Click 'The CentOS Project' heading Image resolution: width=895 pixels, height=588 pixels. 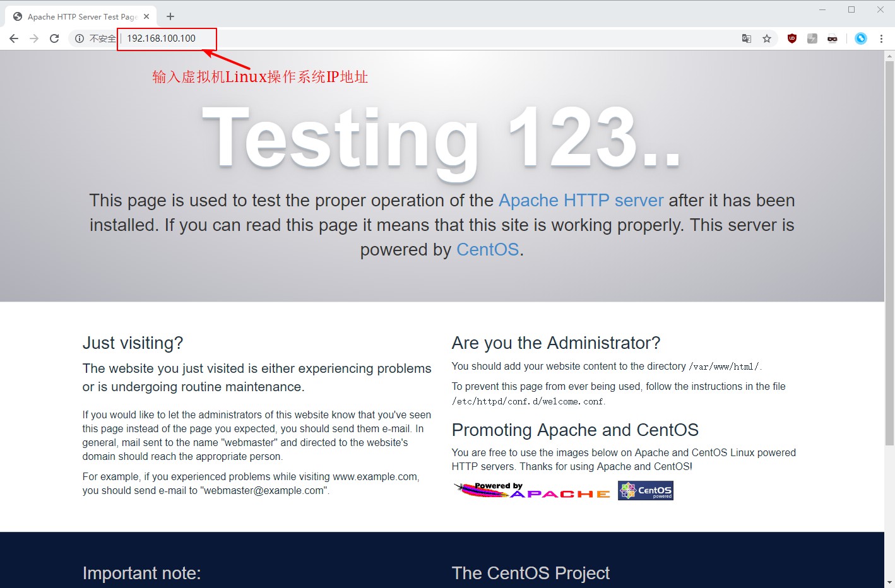pyautogui.click(x=531, y=573)
